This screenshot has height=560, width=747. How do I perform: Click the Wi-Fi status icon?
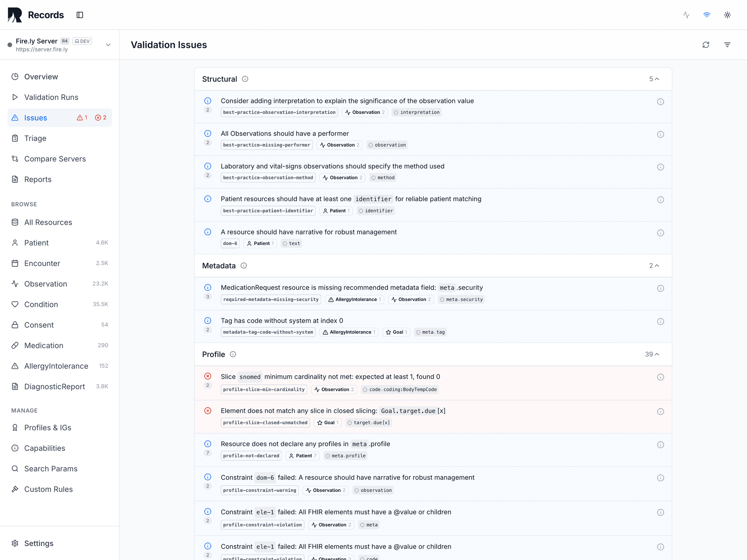707,15
